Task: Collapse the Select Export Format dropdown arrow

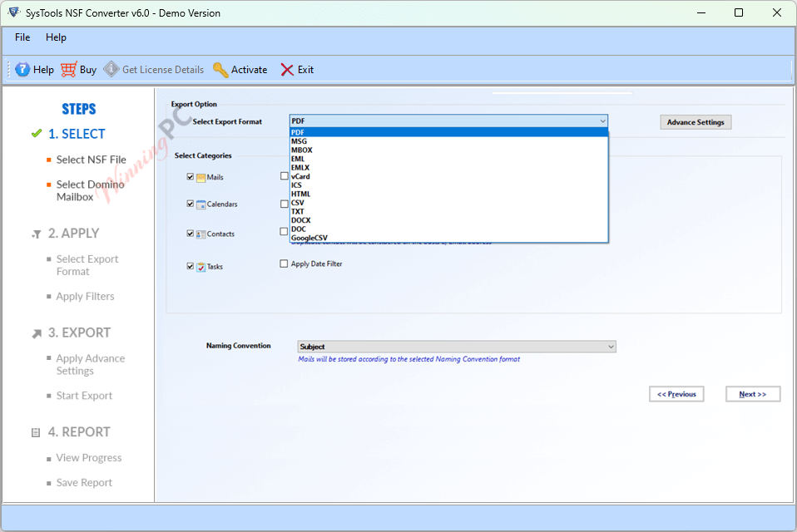Action: [602, 121]
